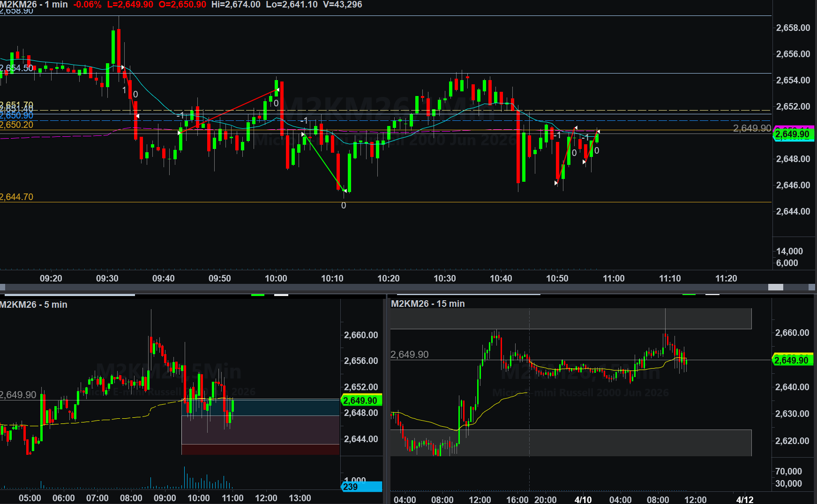Click the green 2,649.90 tag on 5 min chart
Viewport: 817px width, 504px height.
[x=360, y=400]
